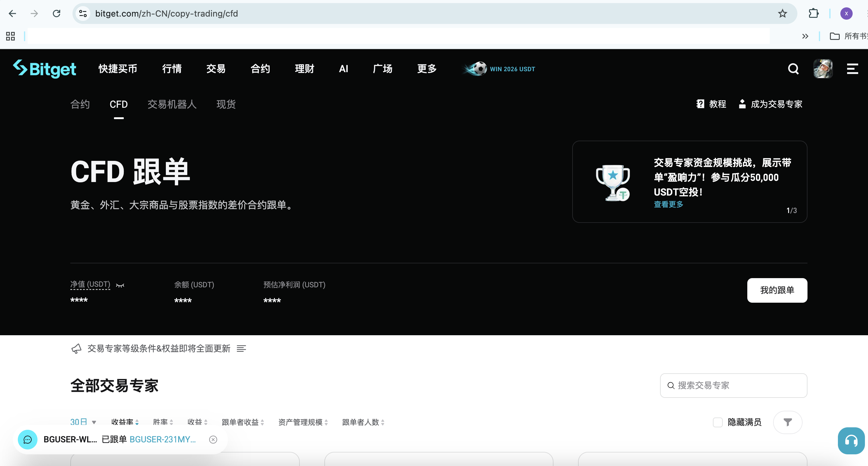Image resolution: width=868 pixels, height=466 pixels.
Task: Sort by 跟单者收益
Action: click(243, 422)
